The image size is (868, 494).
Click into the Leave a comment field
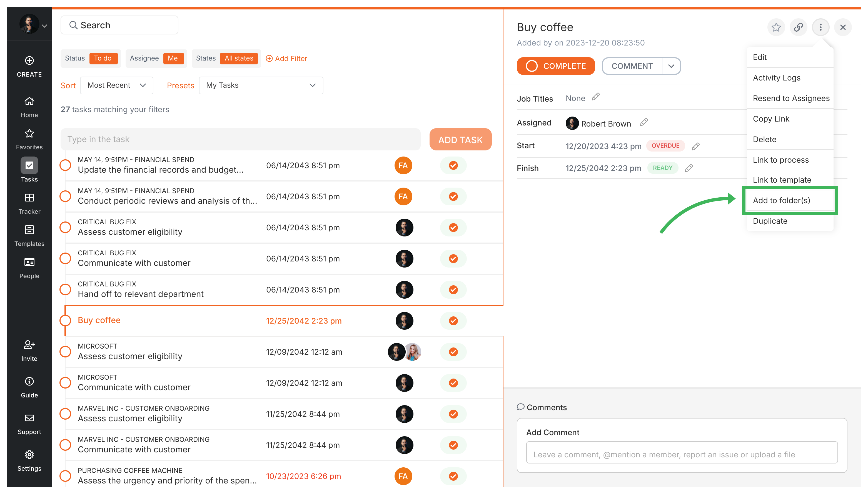coord(682,454)
